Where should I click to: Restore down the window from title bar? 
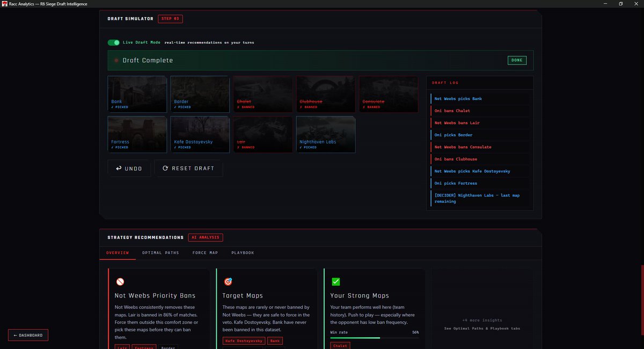[x=620, y=3]
